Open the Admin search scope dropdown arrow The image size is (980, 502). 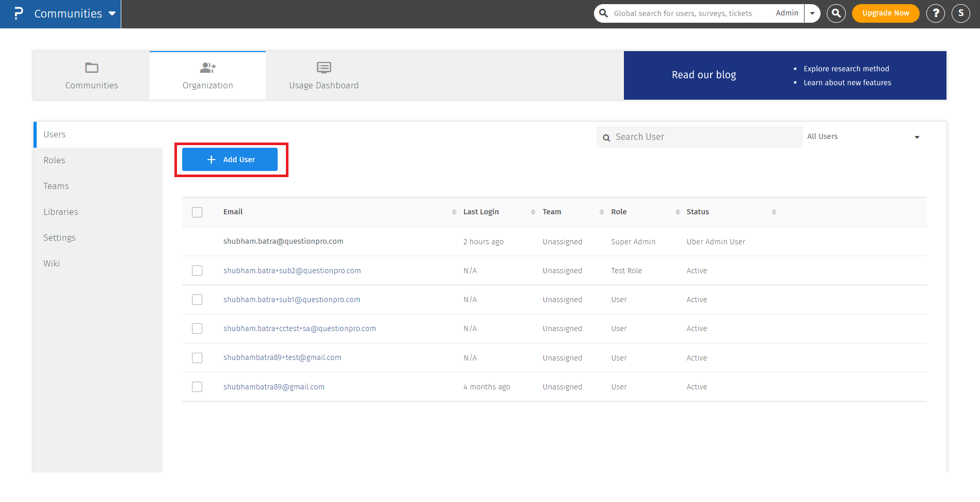click(x=812, y=13)
